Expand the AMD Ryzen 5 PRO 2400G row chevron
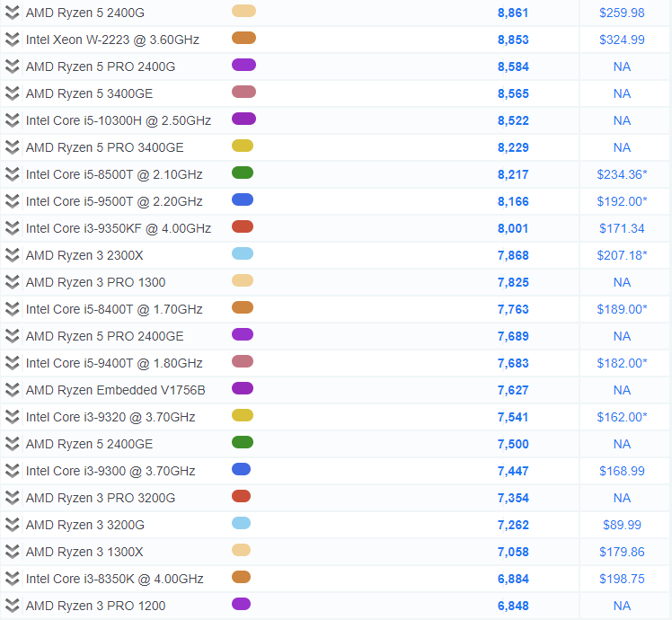This screenshot has height=620, width=672. [x=12, y=66]
